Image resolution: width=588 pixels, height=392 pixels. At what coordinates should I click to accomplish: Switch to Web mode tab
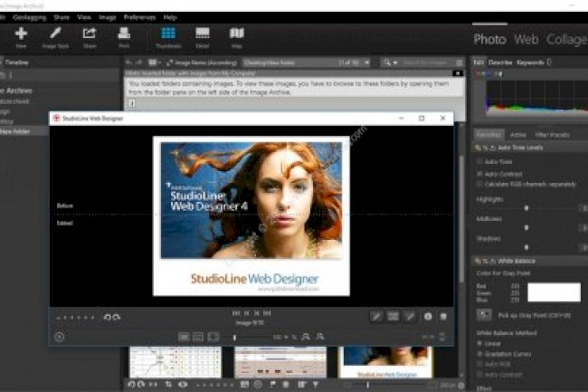click(x=526, y=39)
